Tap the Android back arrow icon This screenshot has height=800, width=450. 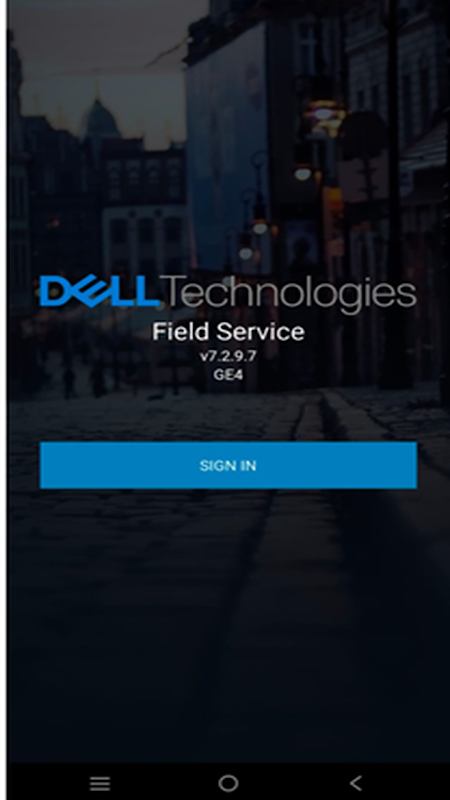tap(356, 783)
